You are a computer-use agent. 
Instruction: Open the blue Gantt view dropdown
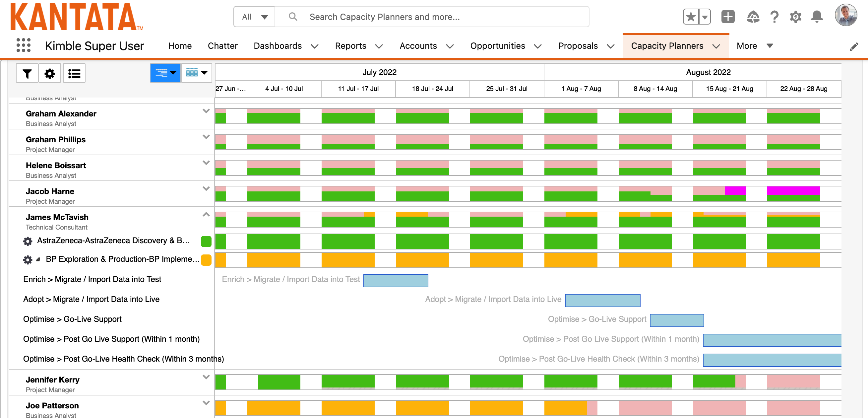165,73
